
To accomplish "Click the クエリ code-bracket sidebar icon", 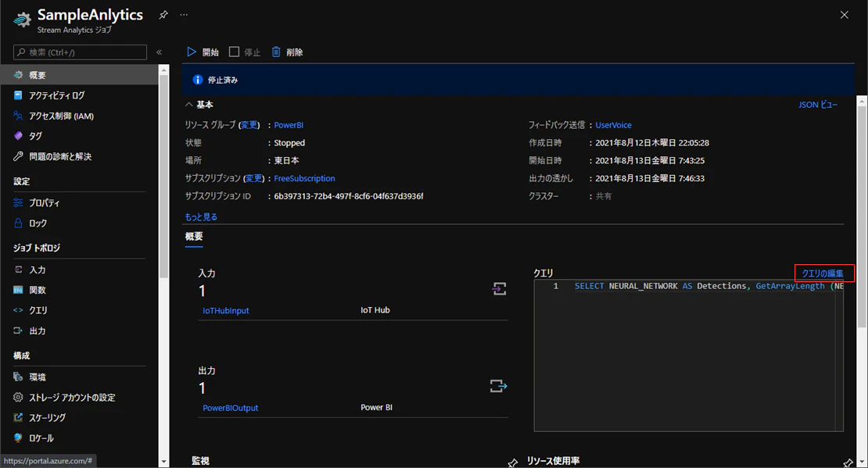I will click(18, 310).
